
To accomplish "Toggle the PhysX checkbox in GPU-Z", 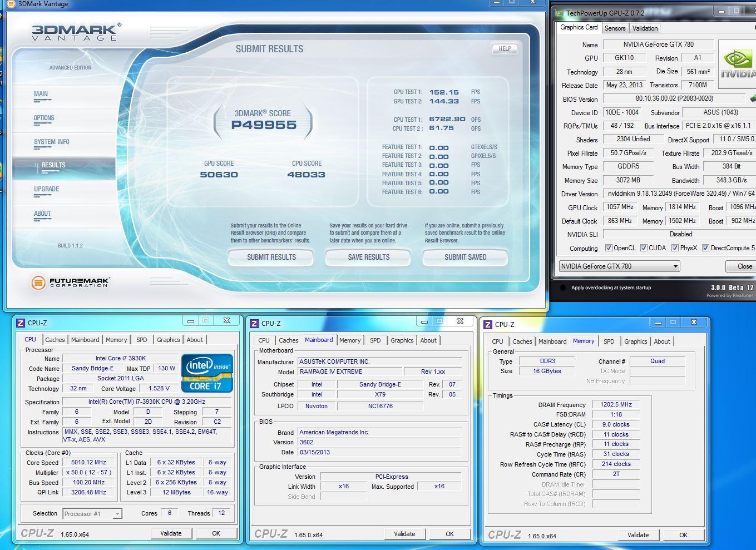I will coord(675,248).
